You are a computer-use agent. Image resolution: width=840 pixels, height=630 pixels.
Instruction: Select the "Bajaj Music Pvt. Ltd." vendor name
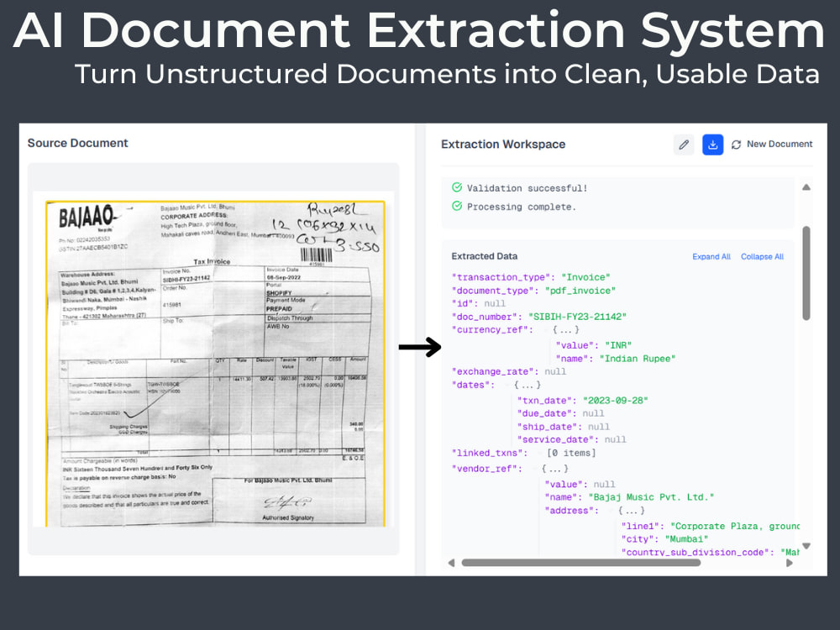[652, 497]
